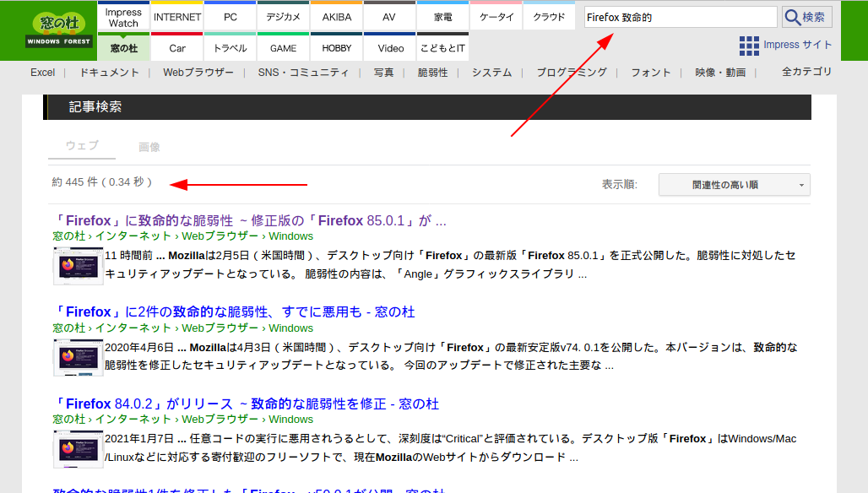Click the Firefox 85.0.1 article thumbnail

(x=78, y=265)
